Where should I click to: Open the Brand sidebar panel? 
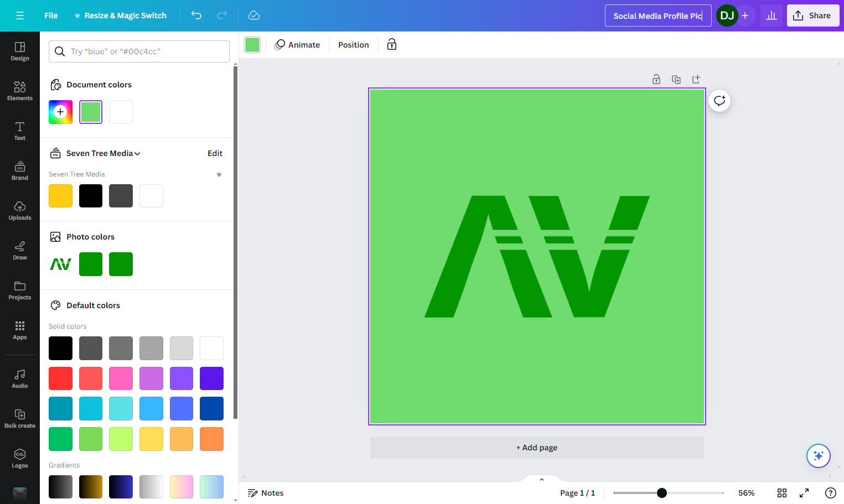click(20, 171)
